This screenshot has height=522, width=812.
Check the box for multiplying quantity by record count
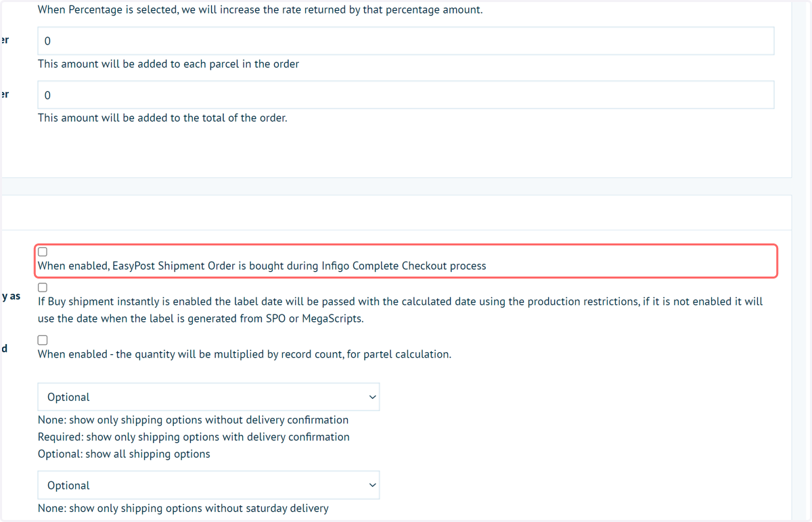(x=43, y=340)
